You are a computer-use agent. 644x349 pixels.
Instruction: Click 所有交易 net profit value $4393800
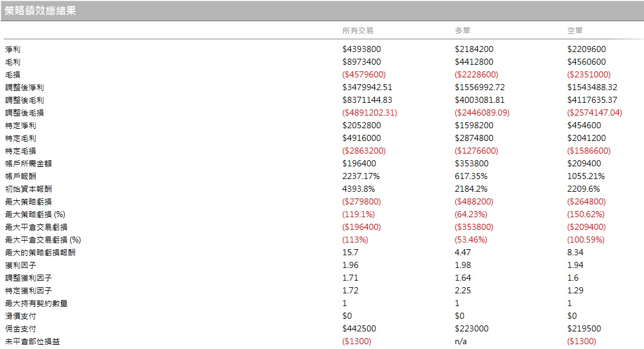click(x=362, y=49)
